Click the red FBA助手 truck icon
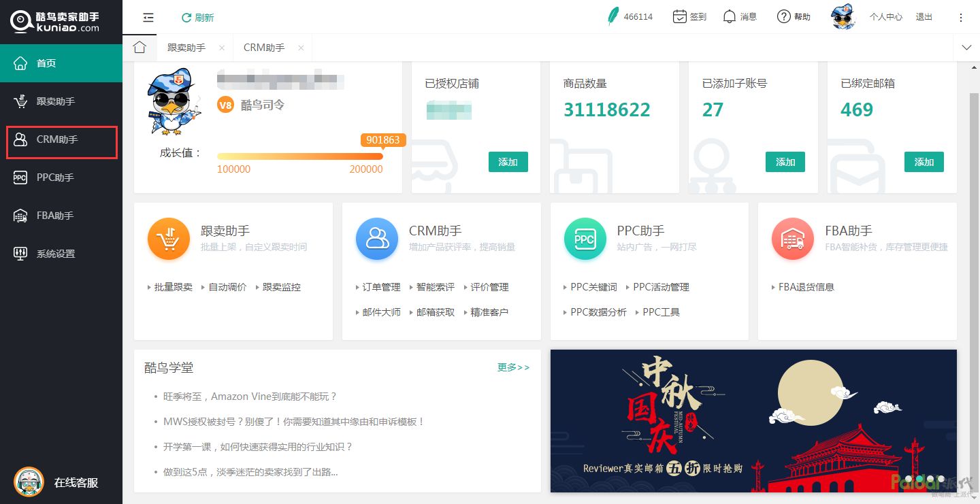Screen dimensions: 980x504 793,239
